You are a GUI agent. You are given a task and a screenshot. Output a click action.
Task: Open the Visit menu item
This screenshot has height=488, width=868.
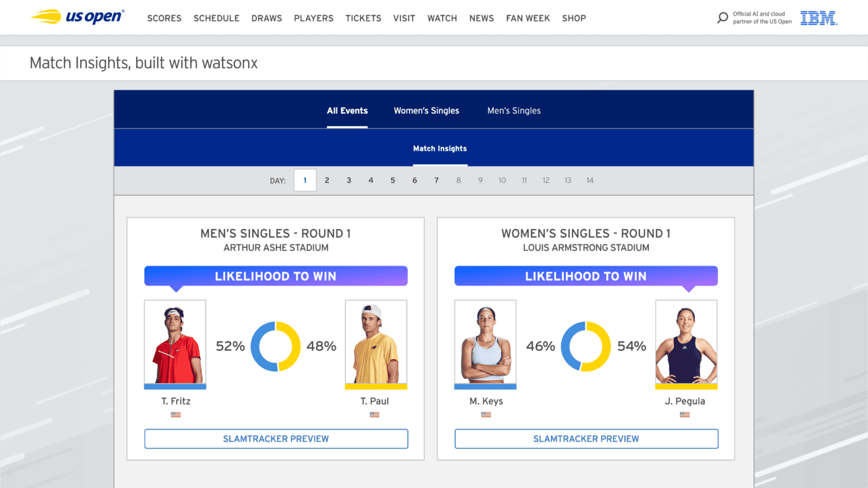click(x=404, y=19)
